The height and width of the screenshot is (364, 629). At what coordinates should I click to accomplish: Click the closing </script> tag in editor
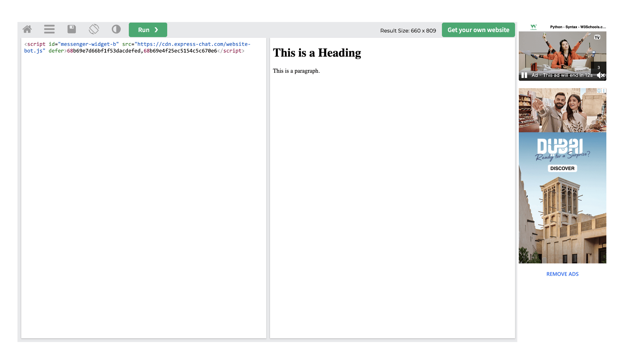(x=231, y=51)
